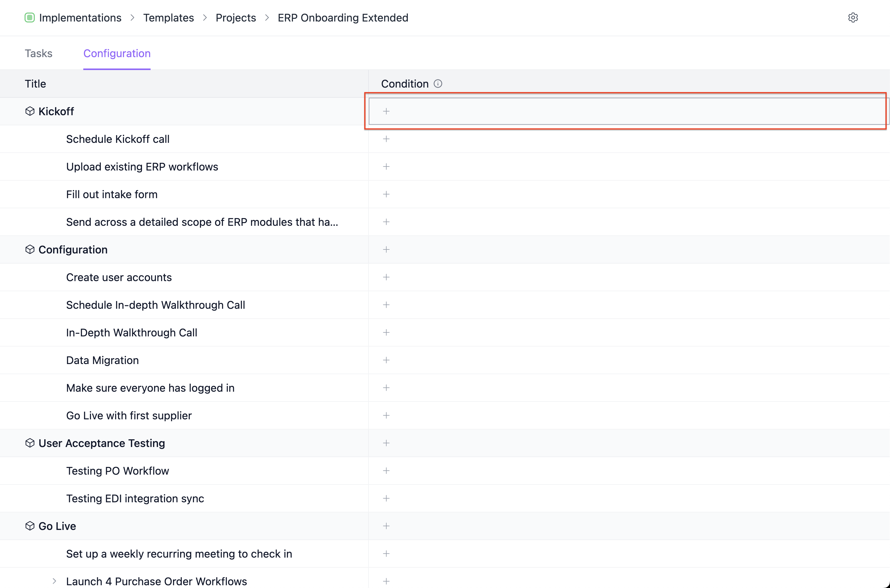Switch to the Tasks tab
Viewport: 890px width, 588px height.
[x=39, y=53]
